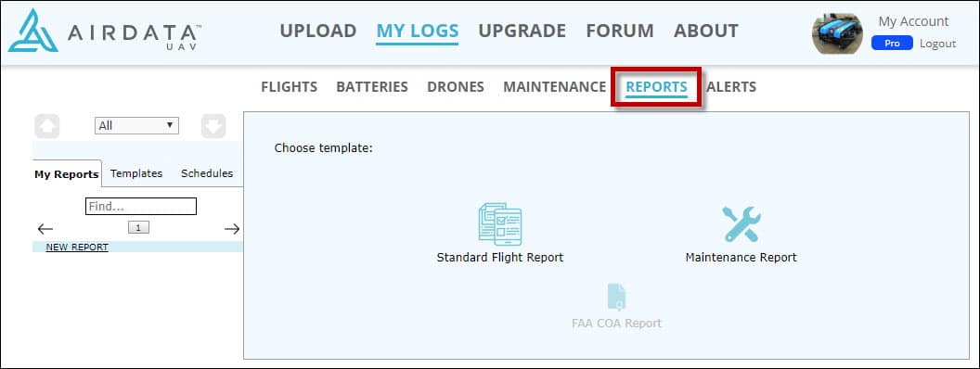Click the Logout link
Image resolution: width=980 pixels, height=369 pixels.
[937, 43]
